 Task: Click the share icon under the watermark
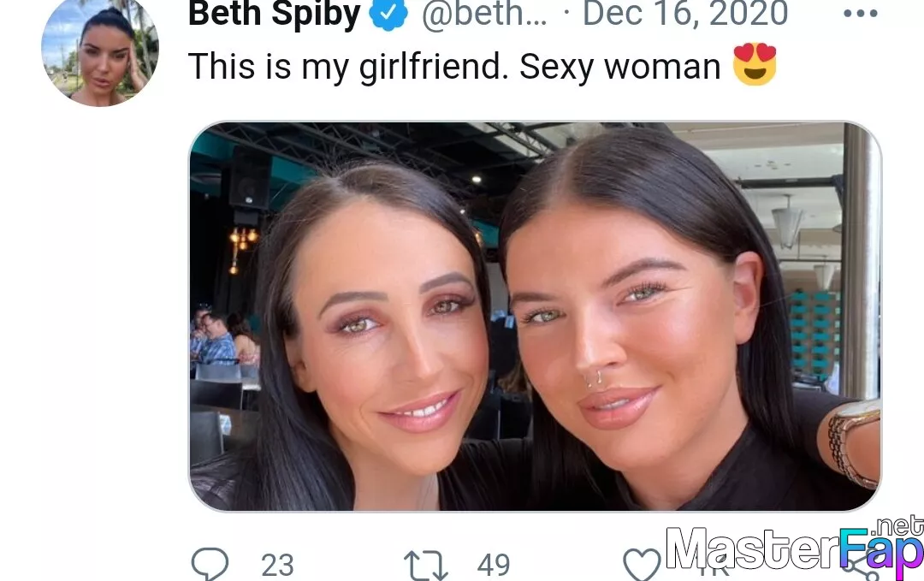(x=859, y=566)
